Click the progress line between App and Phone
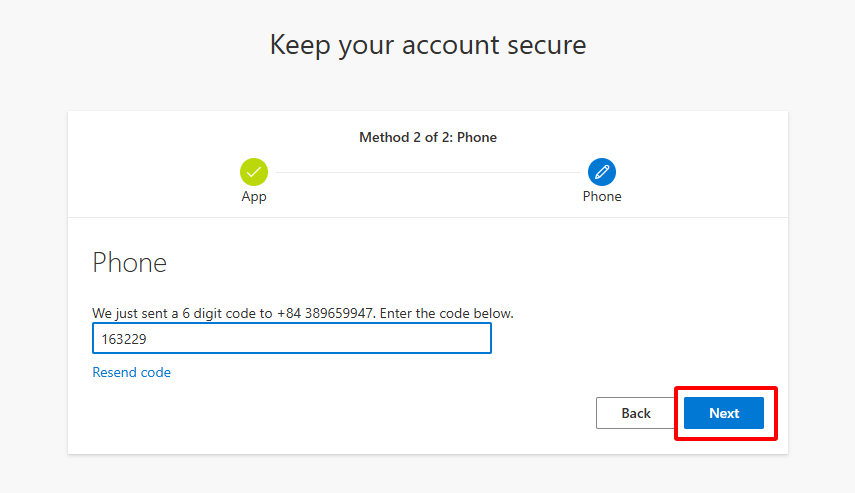 pyautogui.click(x=428, y=172)
